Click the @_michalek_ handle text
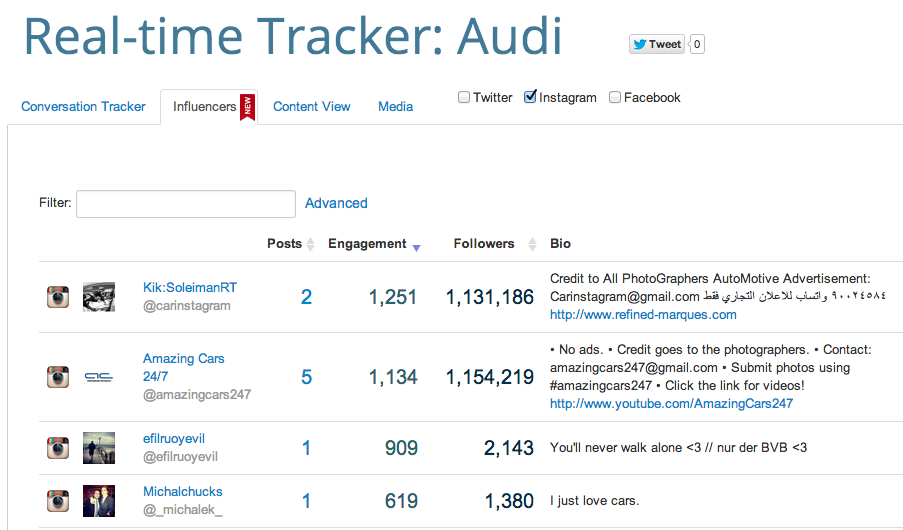This screenshot has width=903, height=530. (183, 510)
